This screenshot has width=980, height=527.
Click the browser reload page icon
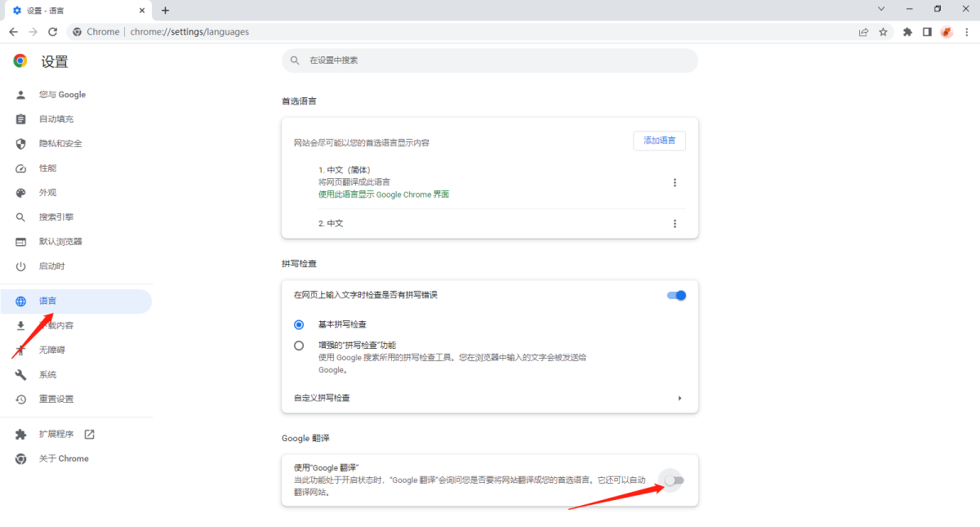pyautogui.click(x=53, y=32)
